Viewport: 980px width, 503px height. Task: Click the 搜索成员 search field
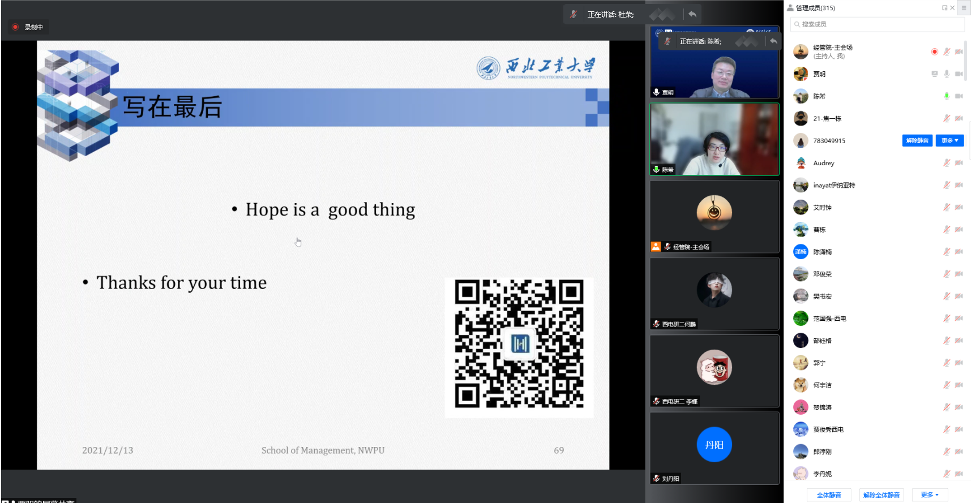878,24
